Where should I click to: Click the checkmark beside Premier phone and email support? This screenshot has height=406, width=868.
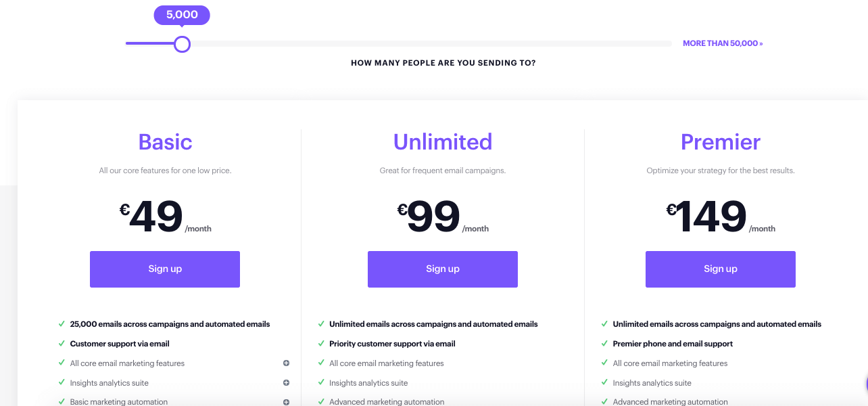coord(604,344)
